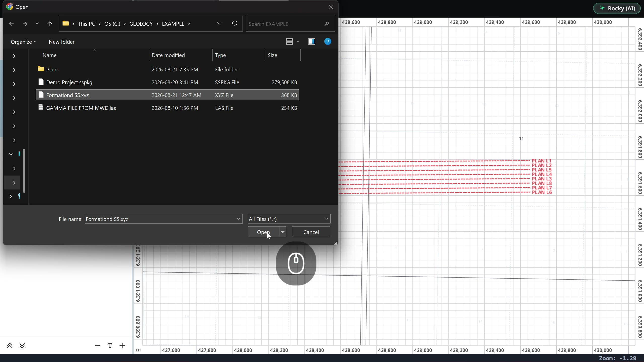The width and height of the screenshot is (644, 362).
Task: Collapse all with double up chevrons
Action: pos(10,346)
